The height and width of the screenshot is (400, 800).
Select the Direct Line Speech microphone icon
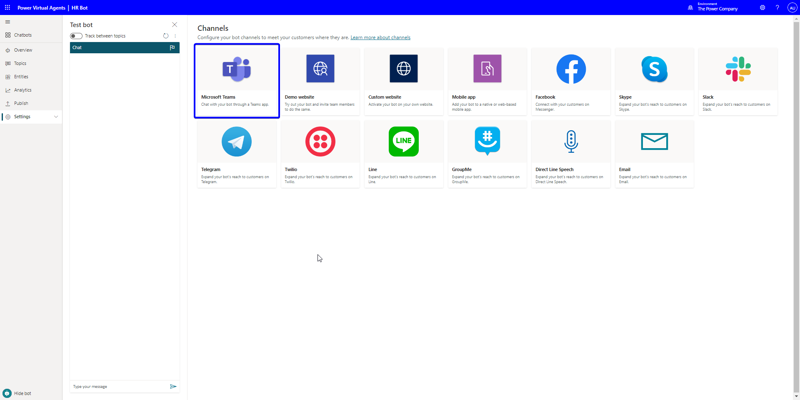(x=571, y=141)
